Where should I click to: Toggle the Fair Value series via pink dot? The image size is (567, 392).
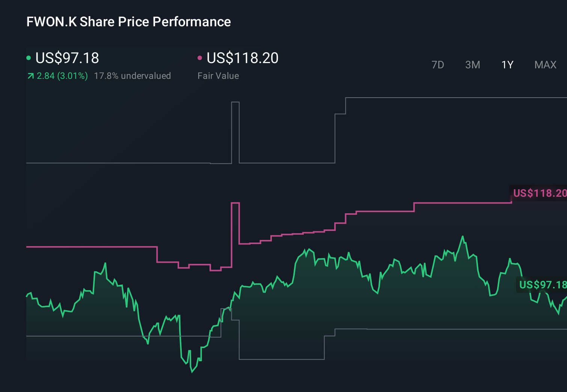[200, 57]
